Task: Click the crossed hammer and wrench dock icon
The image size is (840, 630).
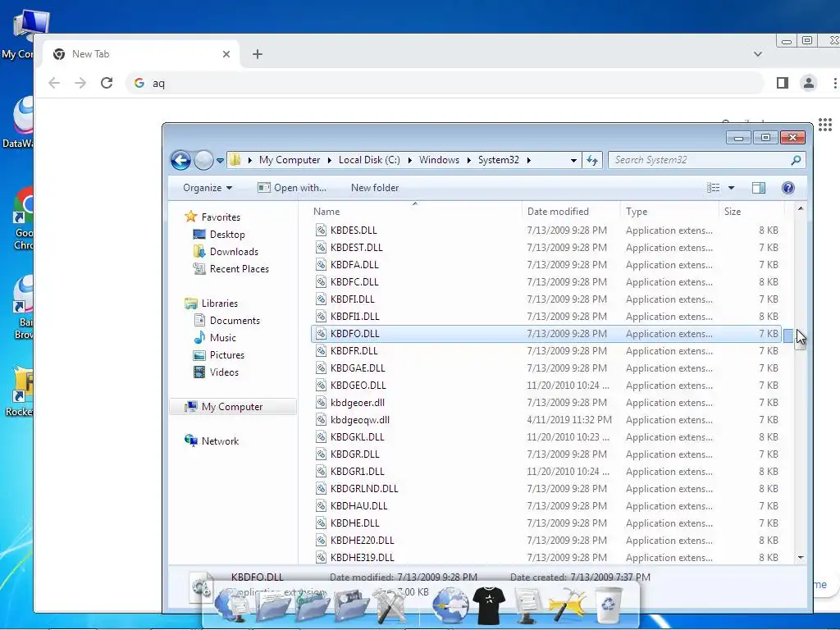Action: click(x=390, y=606)
